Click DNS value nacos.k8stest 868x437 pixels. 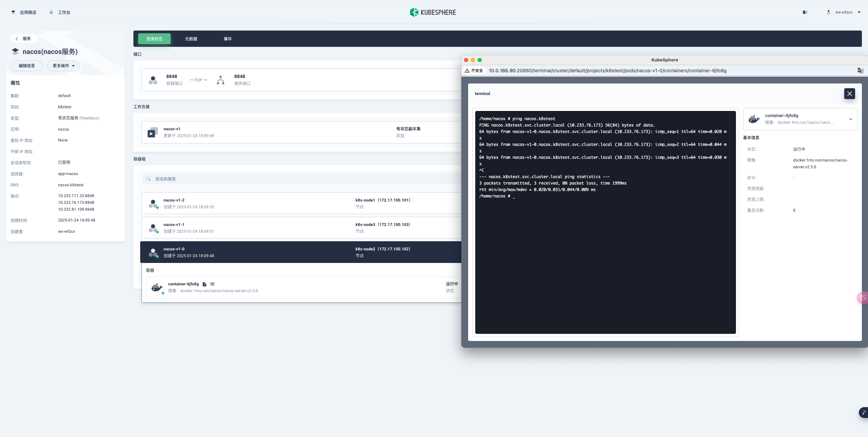click(x=71, y=185)
